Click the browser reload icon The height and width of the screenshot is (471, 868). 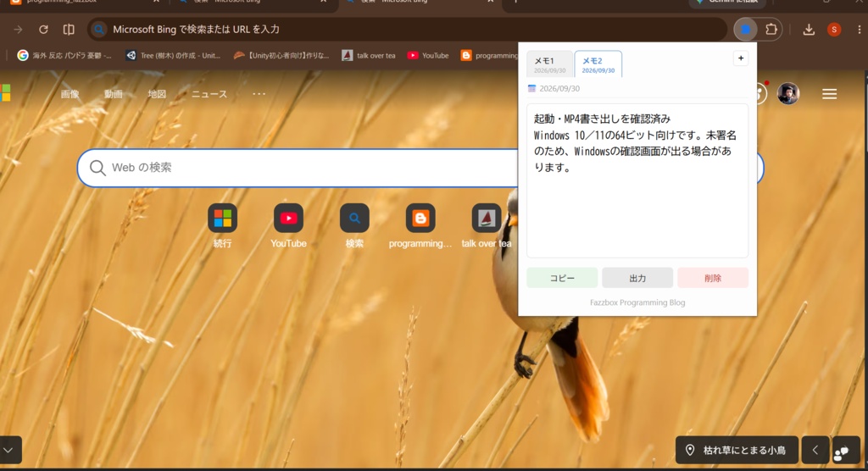point(43,30)
